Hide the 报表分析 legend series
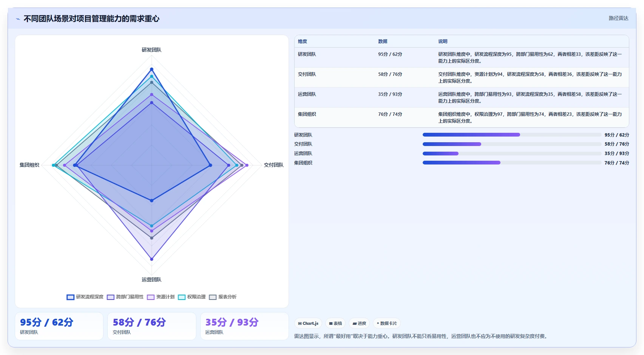Image resolution: width=644 pixels, height=355 pixels. pyautogui.click(x=223, y=297)
